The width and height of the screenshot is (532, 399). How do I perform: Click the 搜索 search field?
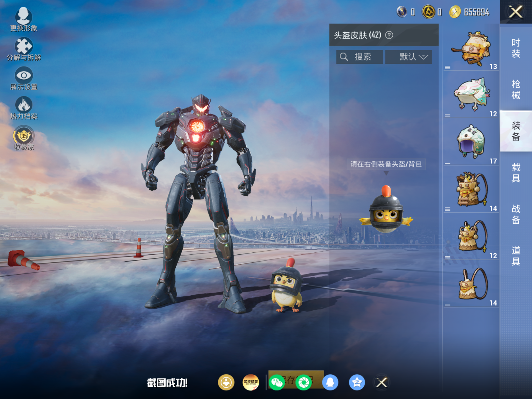tap(360, 57)
